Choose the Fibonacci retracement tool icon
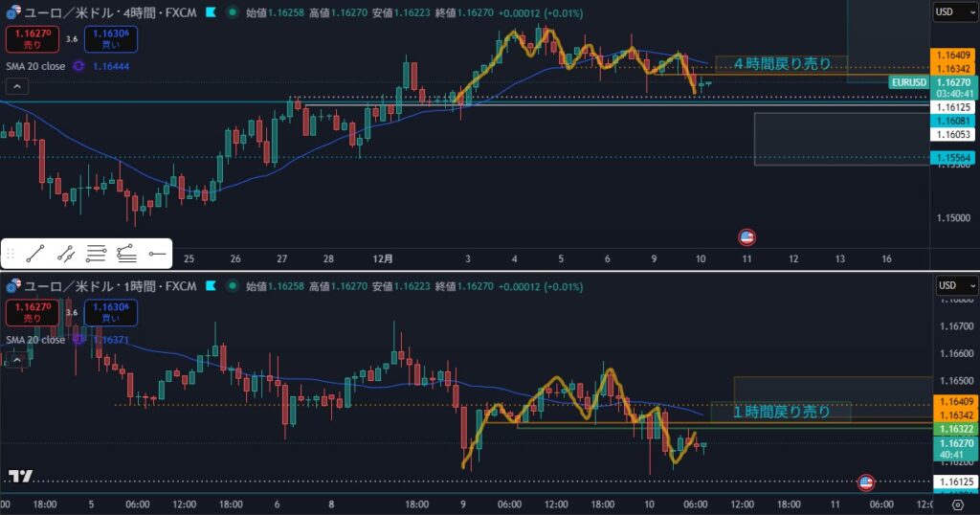Image resolution: width=980 pixels, height=515 pixels. tap(126, 254)
